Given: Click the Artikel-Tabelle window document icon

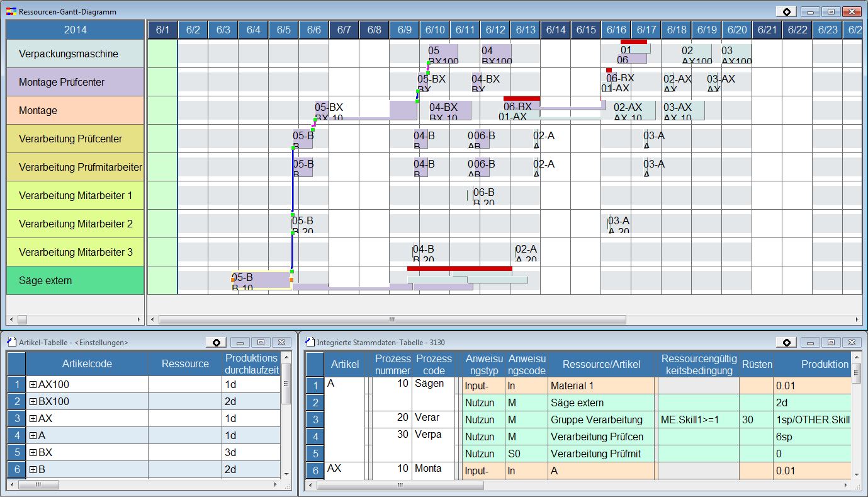Looking at the screenshot, I should coord(11,342).
